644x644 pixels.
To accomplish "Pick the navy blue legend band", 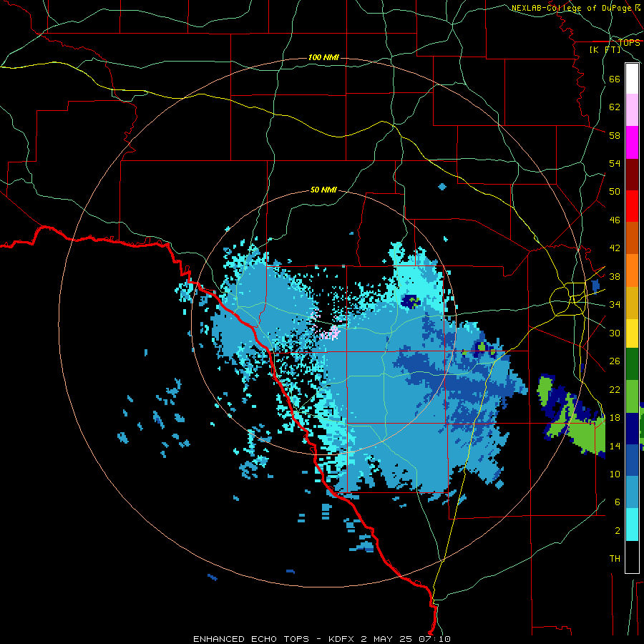I will [632, 429].
